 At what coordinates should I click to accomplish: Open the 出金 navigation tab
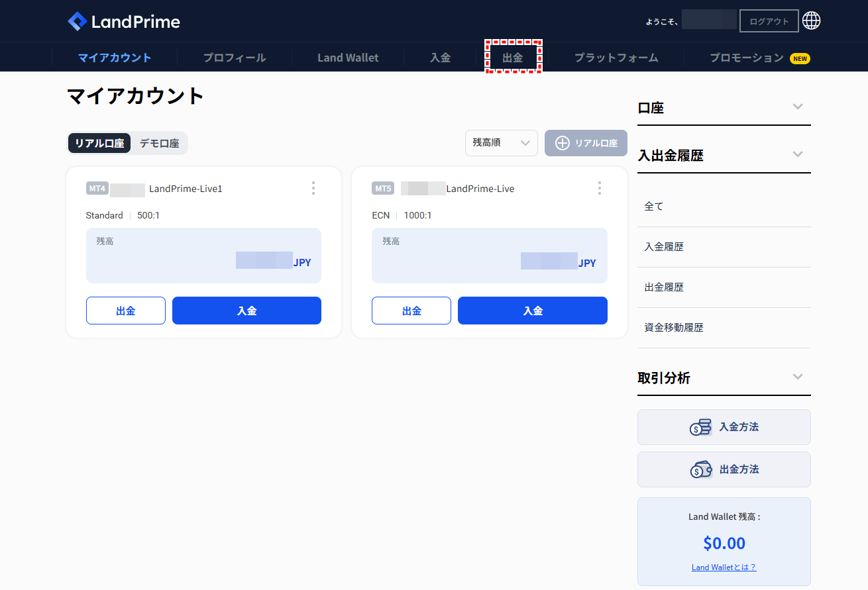pos(513,58)
